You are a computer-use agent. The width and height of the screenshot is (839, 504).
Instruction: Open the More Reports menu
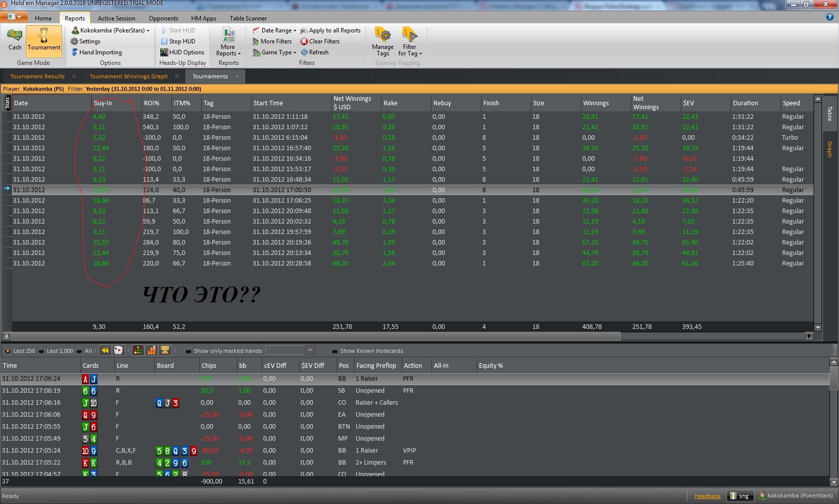(228, 42)
